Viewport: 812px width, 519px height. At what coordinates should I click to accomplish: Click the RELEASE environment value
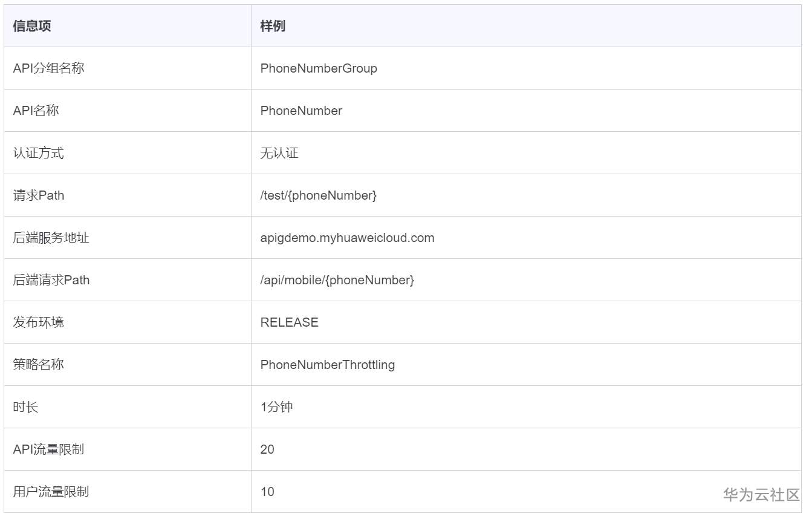tap(289, 322)
